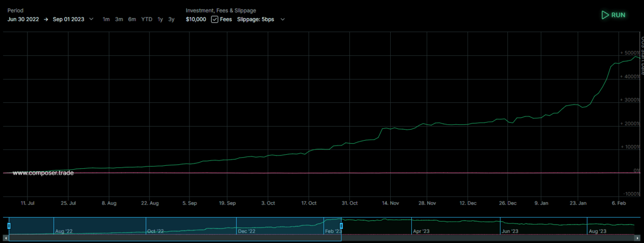The height and width of the screenshot is (243, 644).
Task: Open the Slippage: 5bps dropdown
Action: 261,19
